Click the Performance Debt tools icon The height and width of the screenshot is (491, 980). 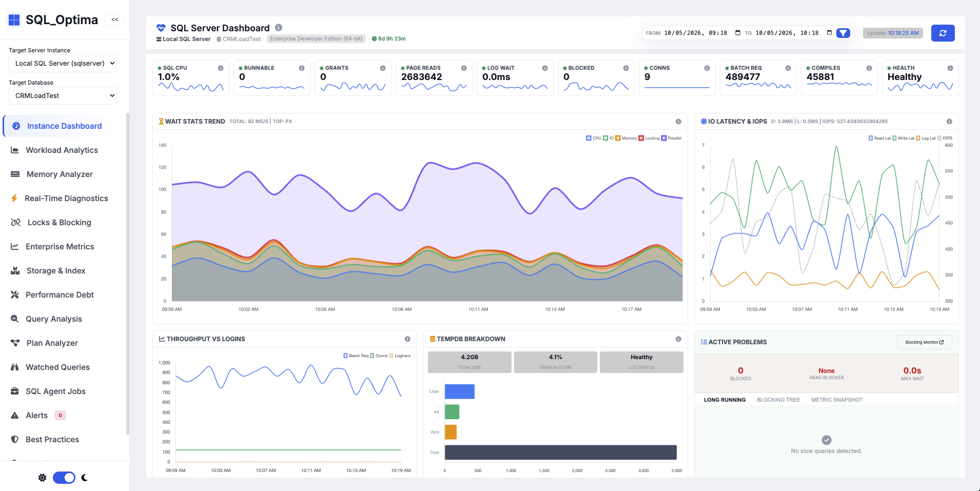point(15,295)
